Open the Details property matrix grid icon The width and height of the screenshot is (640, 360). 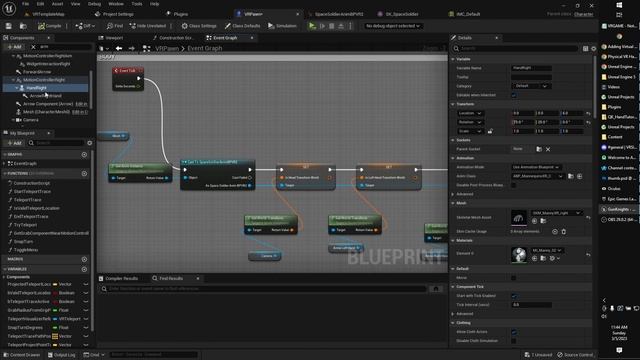point(585,49)
